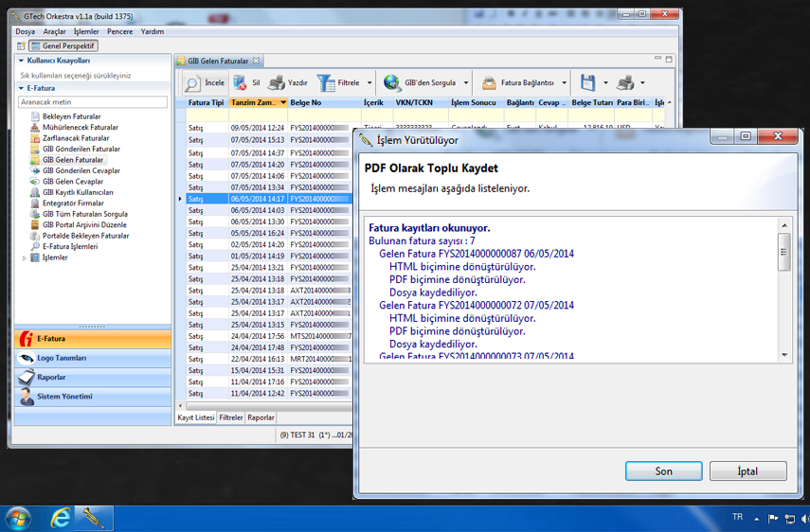The height and width of the screenshot is (532, 810).
Task: Sort by Tanzim Zamanı column header
Action: 259,102
